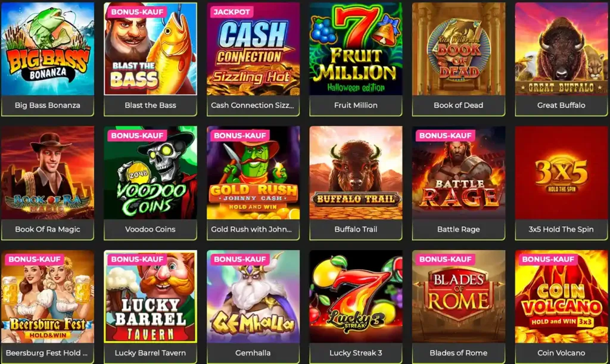Click the Coin Volcano title label

[561, 353]
